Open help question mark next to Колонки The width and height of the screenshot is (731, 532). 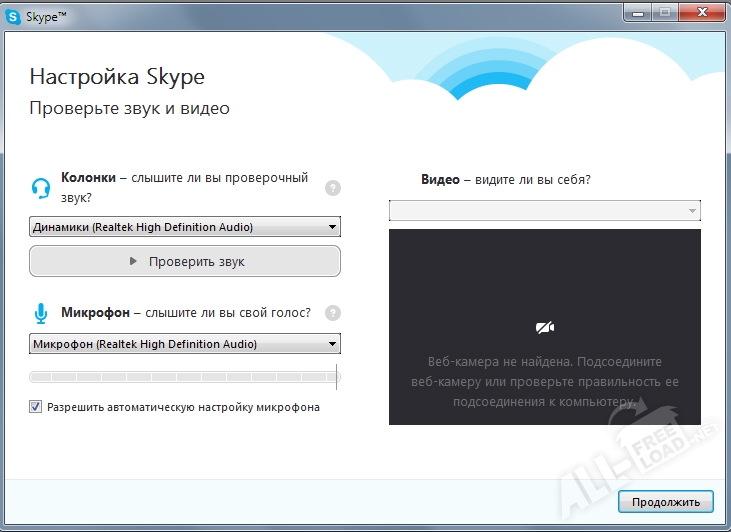coord(333,187)
